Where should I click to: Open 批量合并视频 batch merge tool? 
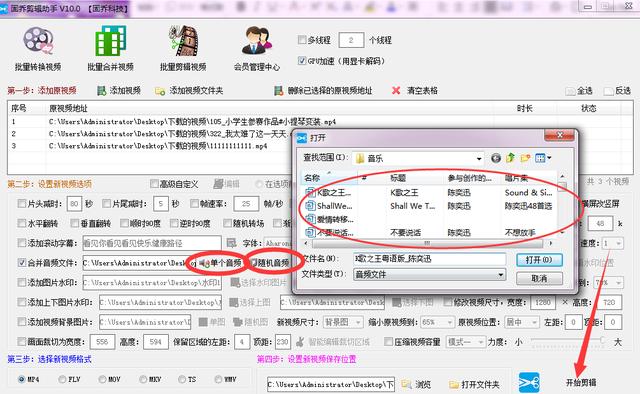tap(110, 48)
